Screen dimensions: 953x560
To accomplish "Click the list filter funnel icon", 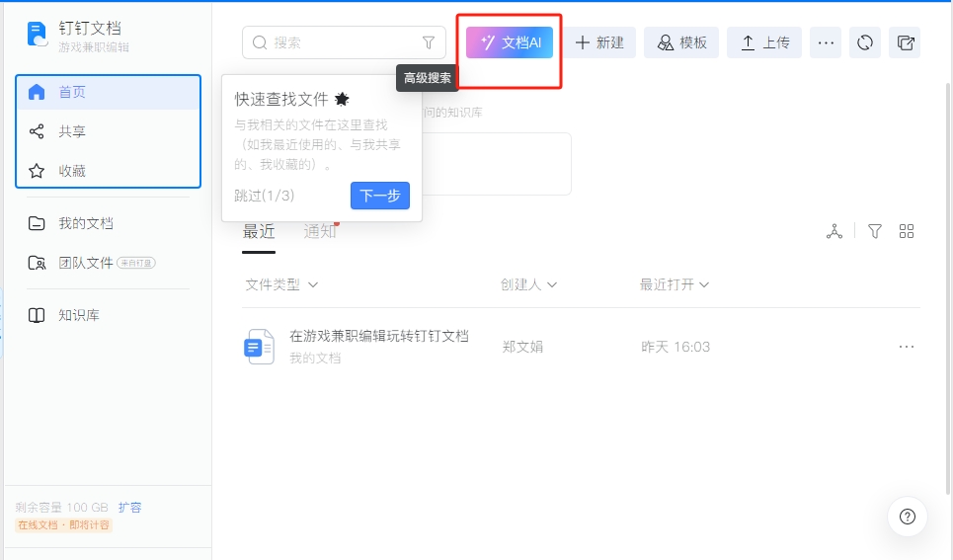I will pos(875,232).
